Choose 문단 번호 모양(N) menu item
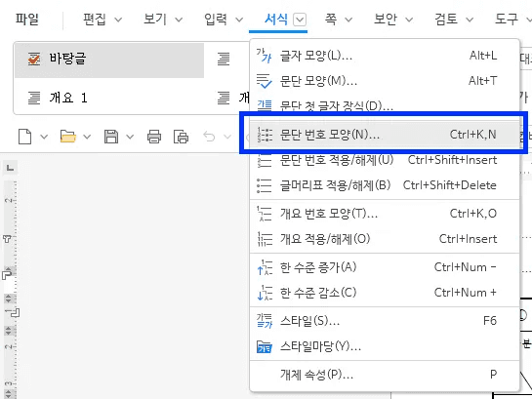532x399 pixels. (x=385, y=135)
